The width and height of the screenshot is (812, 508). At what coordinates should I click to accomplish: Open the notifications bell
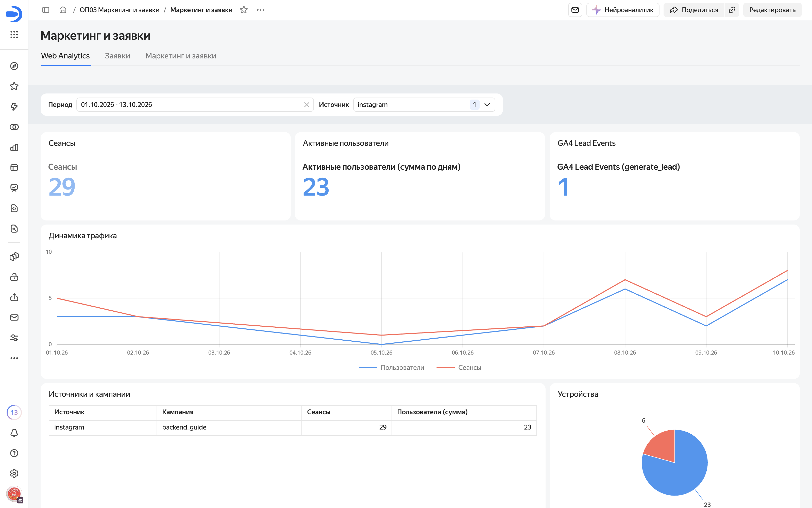point(14,433)
